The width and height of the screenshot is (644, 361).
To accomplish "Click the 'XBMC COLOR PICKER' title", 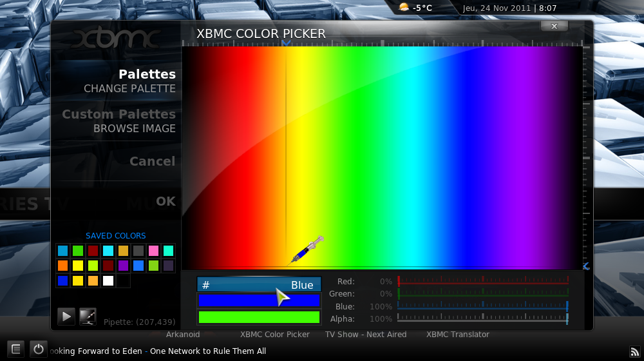I will [x=261, y=34].
